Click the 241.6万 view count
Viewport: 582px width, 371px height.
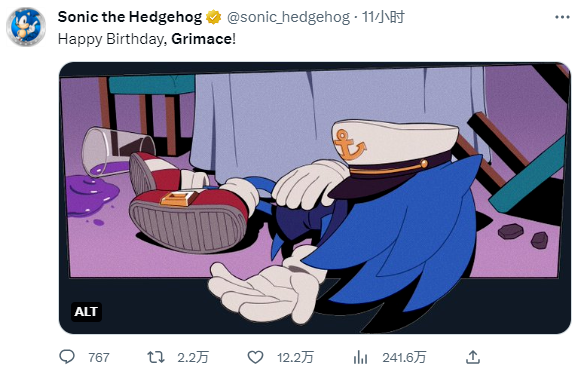(x=404, y=358)
